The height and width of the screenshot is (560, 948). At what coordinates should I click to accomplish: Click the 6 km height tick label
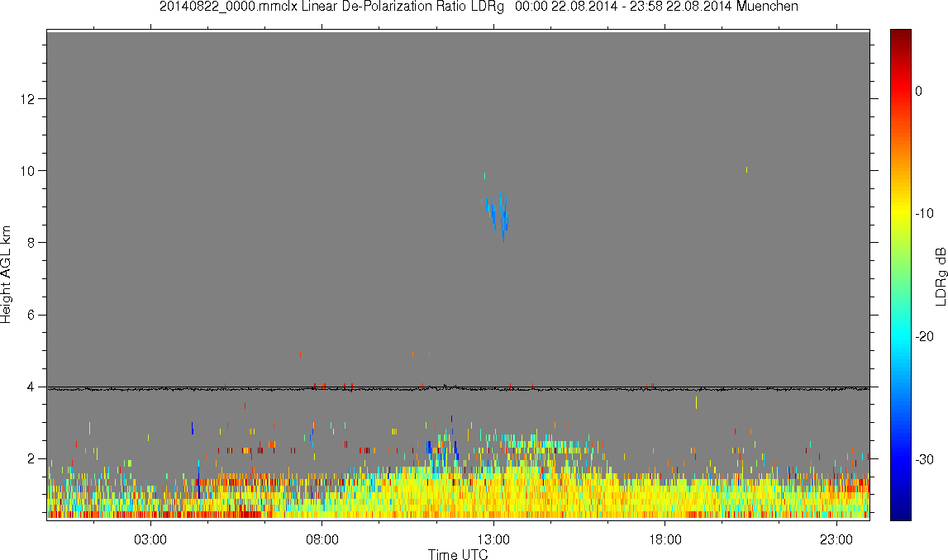point(31,315)
